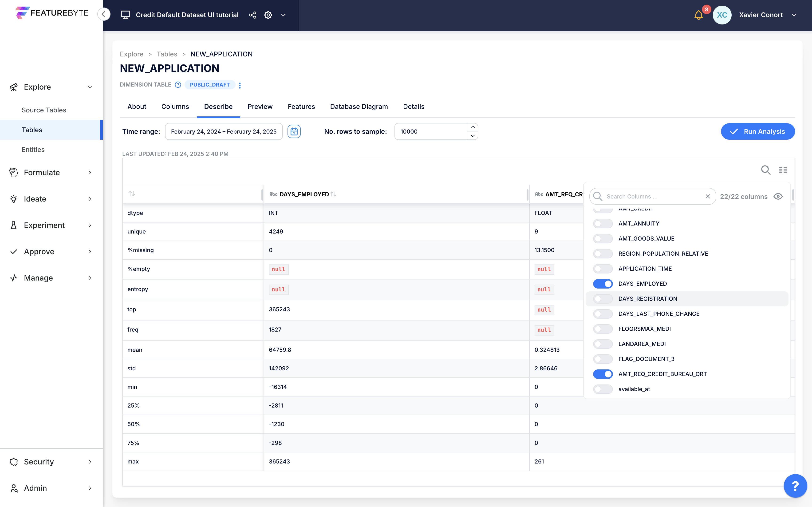The height and width of the screenshot is (507, 812).
Task: Enable the DAYS_LAST_PHONE_CHANGE toggle
Action: 603,314
